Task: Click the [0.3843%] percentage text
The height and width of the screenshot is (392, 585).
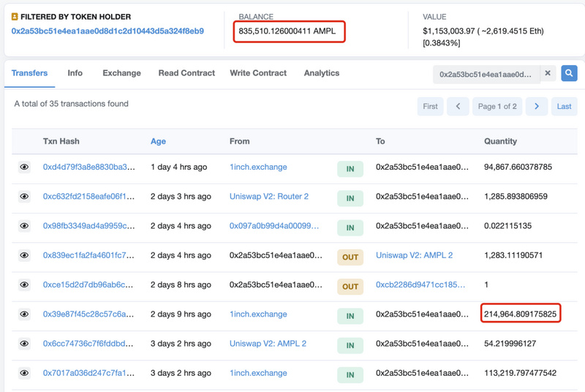Action: click(442, 43)
